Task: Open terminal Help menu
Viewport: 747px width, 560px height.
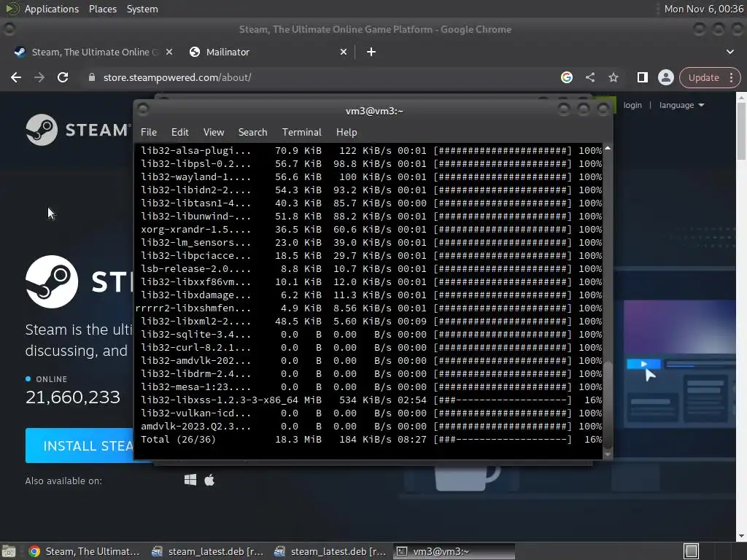Action: pyautogui.click(x=347, y=133)
